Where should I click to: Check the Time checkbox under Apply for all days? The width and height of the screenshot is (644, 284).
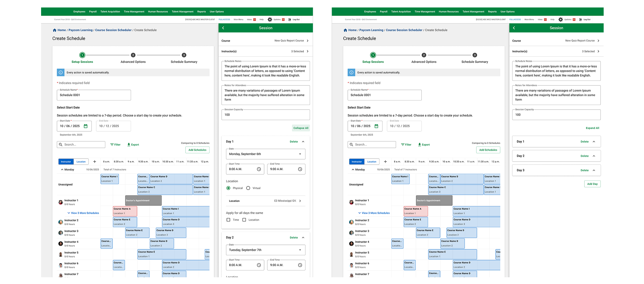(228, 220)
